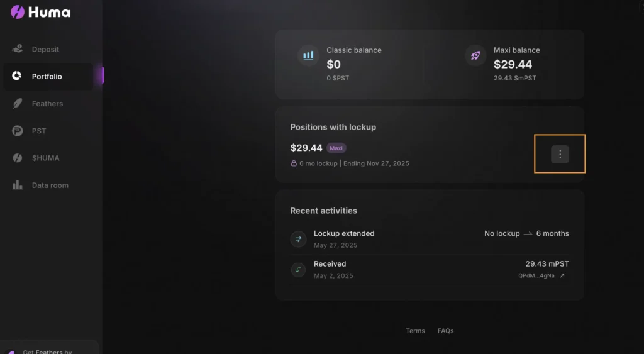This screenshot has height=354, width=644.
Task: Click the PST coin icon
Action: (17, 131)
